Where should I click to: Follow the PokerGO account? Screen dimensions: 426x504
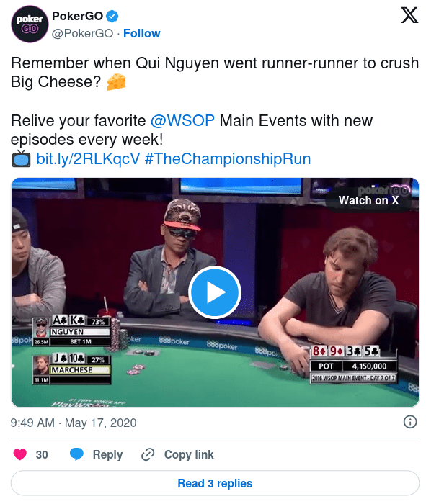(141, 33)
